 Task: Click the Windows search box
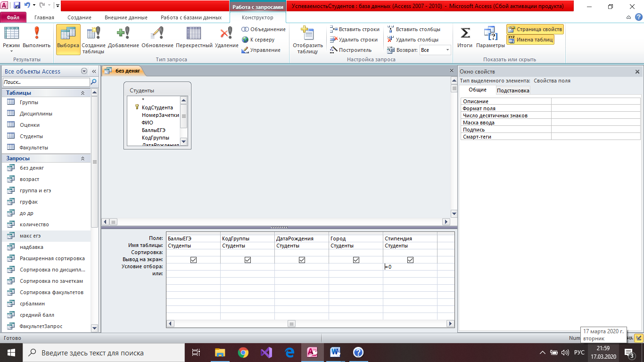103,353
